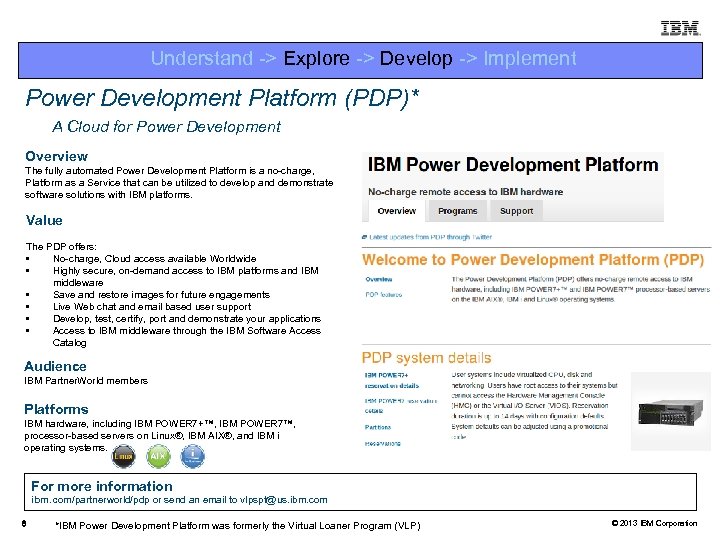Open IBM POWER7+ reservation details link
Image resolution: width=720 pixels, height=540 pixels.
tap(392, 380)
